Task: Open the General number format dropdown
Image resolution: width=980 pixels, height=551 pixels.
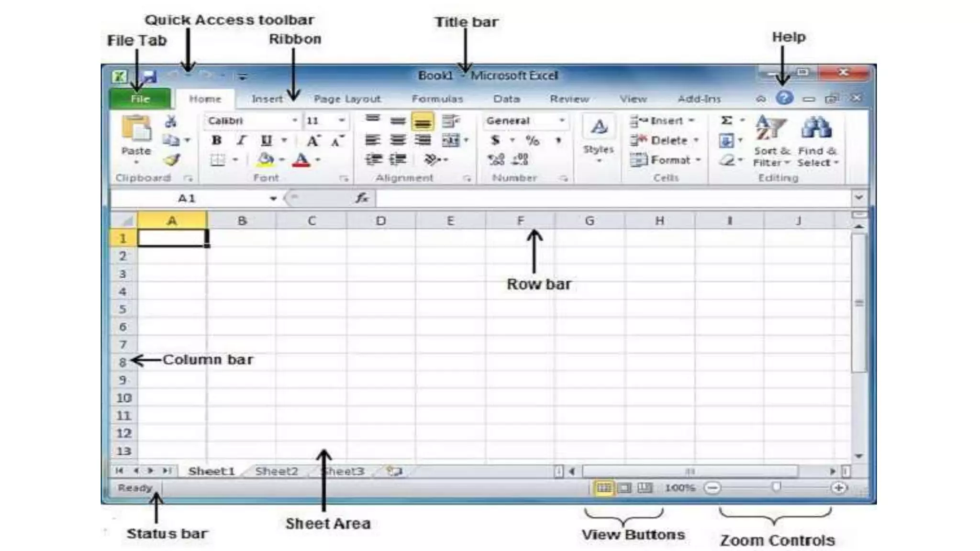Action: (x=562, y=121)
